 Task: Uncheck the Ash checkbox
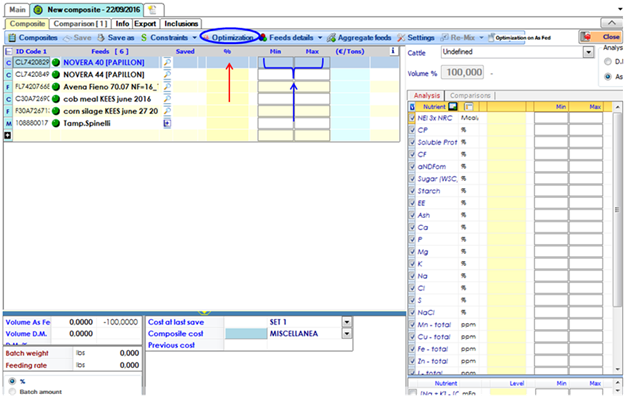[412, 215]
